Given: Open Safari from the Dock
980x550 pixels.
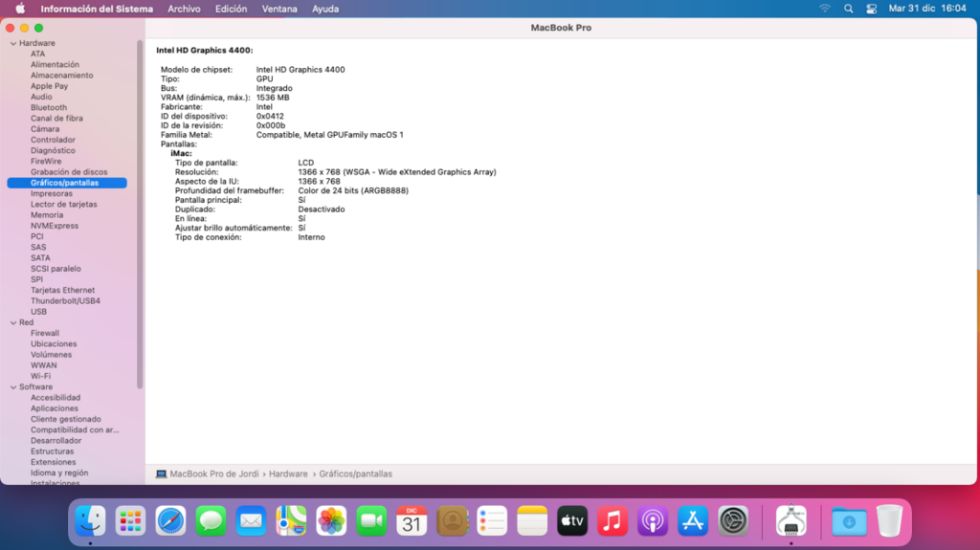Looking at the screenshot, I should 170,521.
